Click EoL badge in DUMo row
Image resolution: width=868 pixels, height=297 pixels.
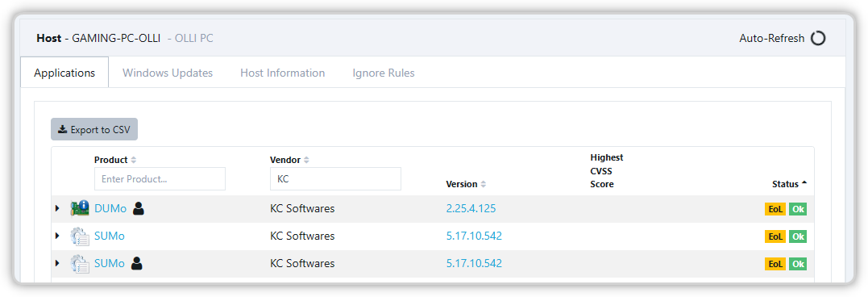click(x=775, y=209)
